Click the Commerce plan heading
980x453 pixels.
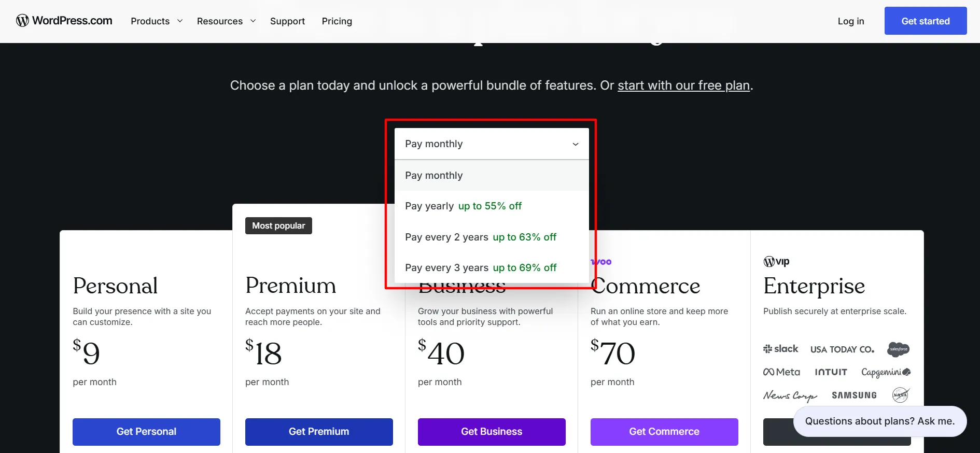646,286
